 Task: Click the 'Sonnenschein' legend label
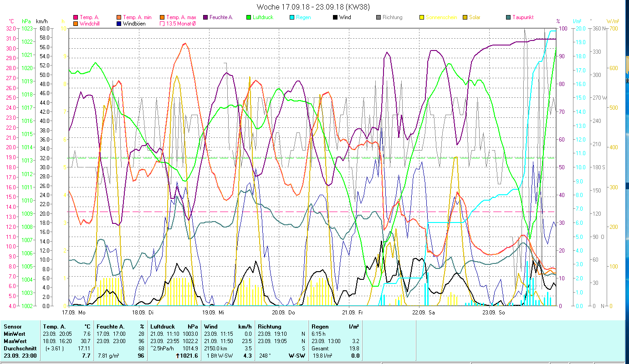tap(442, 18)
